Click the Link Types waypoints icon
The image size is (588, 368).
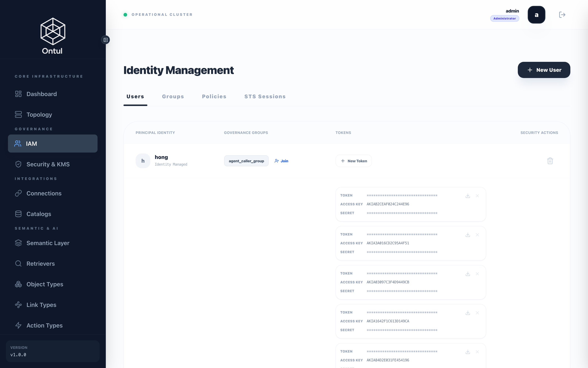coord(18,305)
